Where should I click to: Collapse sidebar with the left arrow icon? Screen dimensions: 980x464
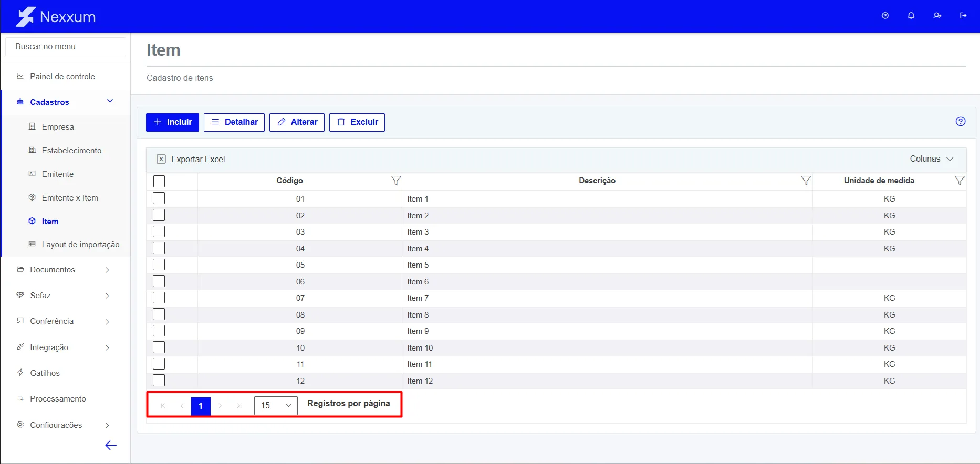111,446
